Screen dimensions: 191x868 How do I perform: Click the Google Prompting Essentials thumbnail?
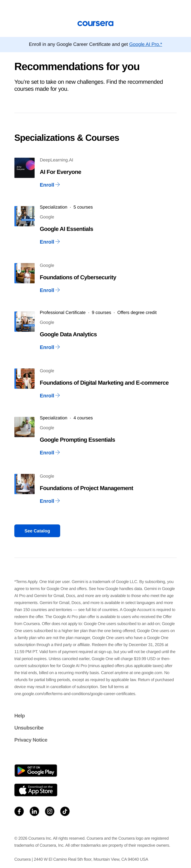click(x=25, y=427)
